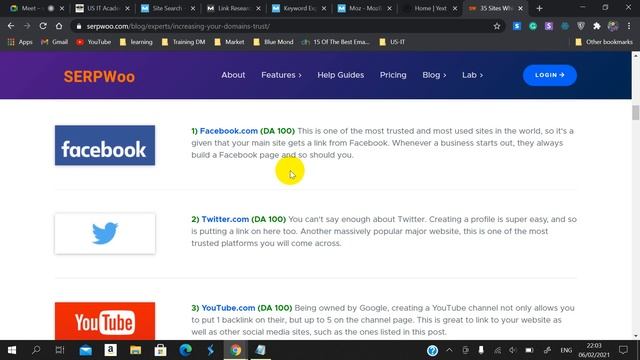Open the Twitter.com link
The image size is (640, 360).
click(225, 219)
